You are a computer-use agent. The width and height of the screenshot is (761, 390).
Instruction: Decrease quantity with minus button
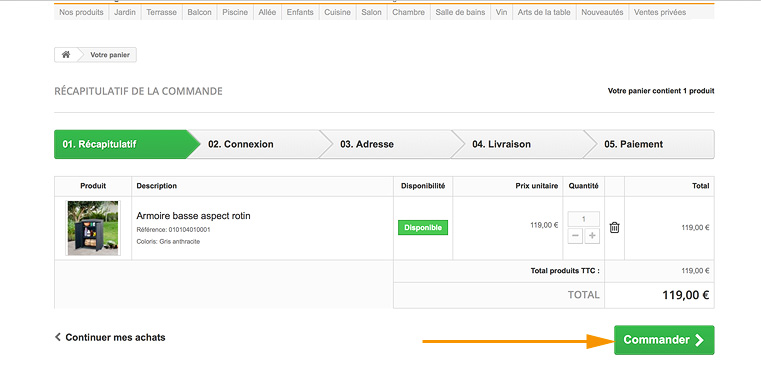tap(575, 236)
